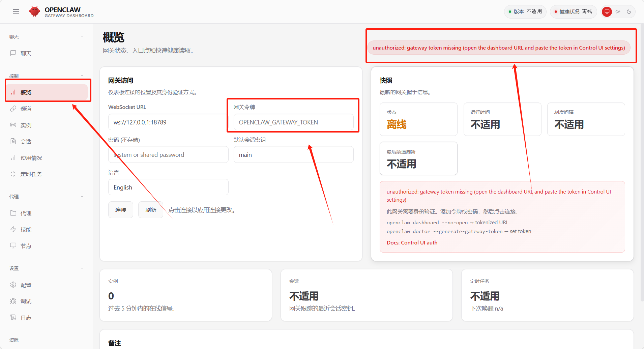Select the 定时任务 cron tasks icon

point(13,174)
